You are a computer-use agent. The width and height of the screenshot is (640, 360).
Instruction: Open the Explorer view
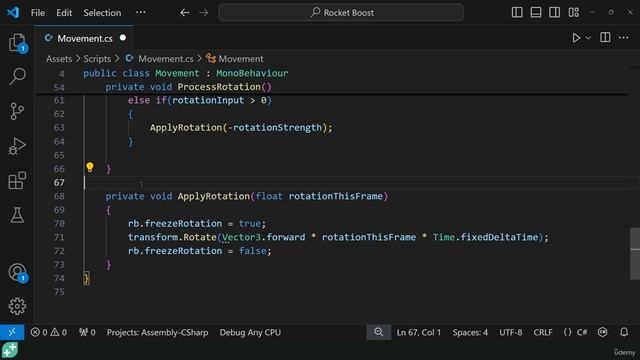17,42
